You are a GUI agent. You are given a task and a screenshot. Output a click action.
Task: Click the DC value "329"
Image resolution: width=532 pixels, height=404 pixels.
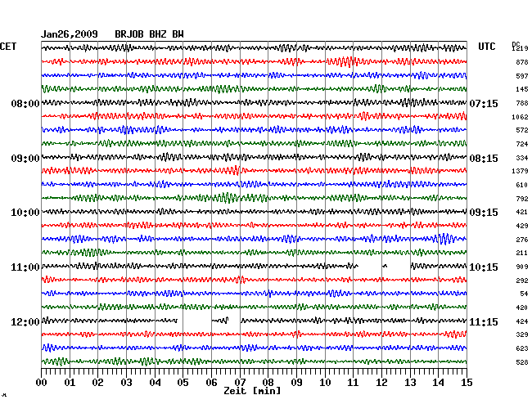tap(522, 334)
